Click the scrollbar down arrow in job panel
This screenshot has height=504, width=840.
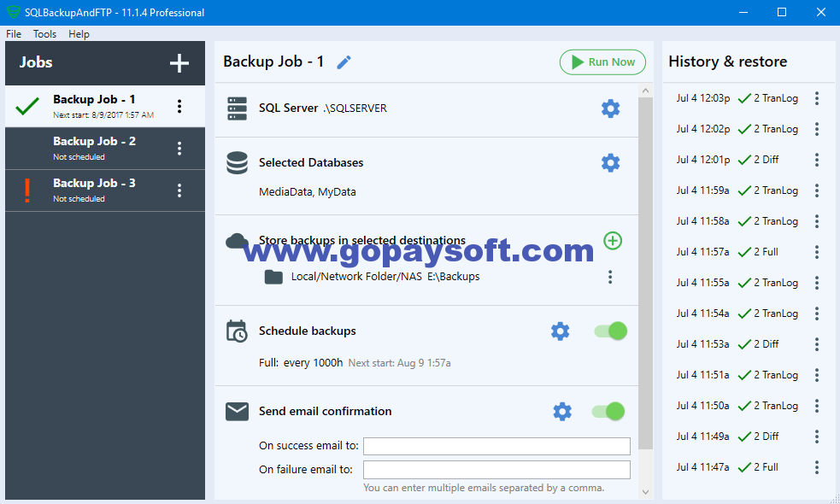tap(645, 492)
